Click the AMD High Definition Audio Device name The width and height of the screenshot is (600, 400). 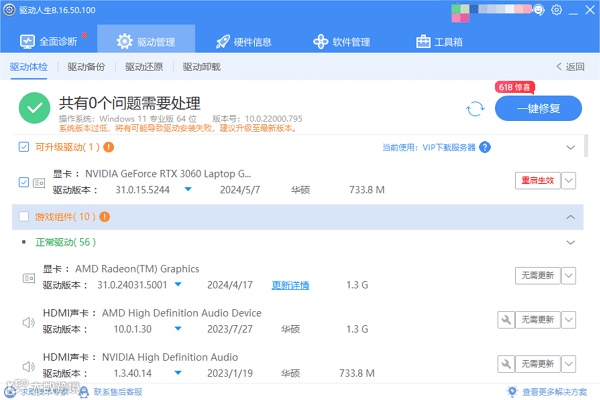click(182, 313)
